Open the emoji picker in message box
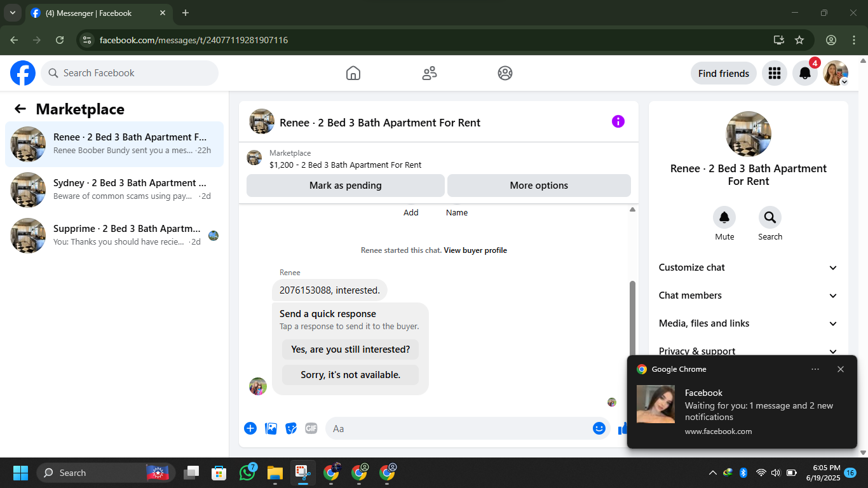The width and height of the screenshot is (868, 488). [599, 428]
